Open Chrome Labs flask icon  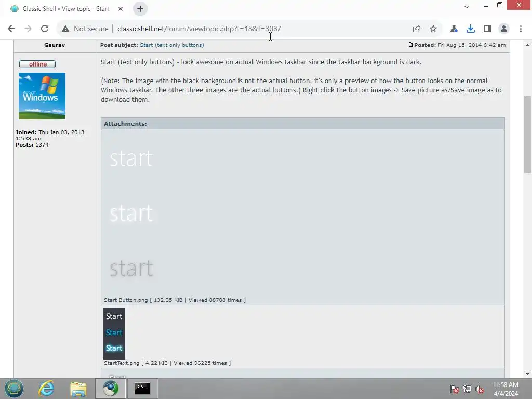point(454,29)
